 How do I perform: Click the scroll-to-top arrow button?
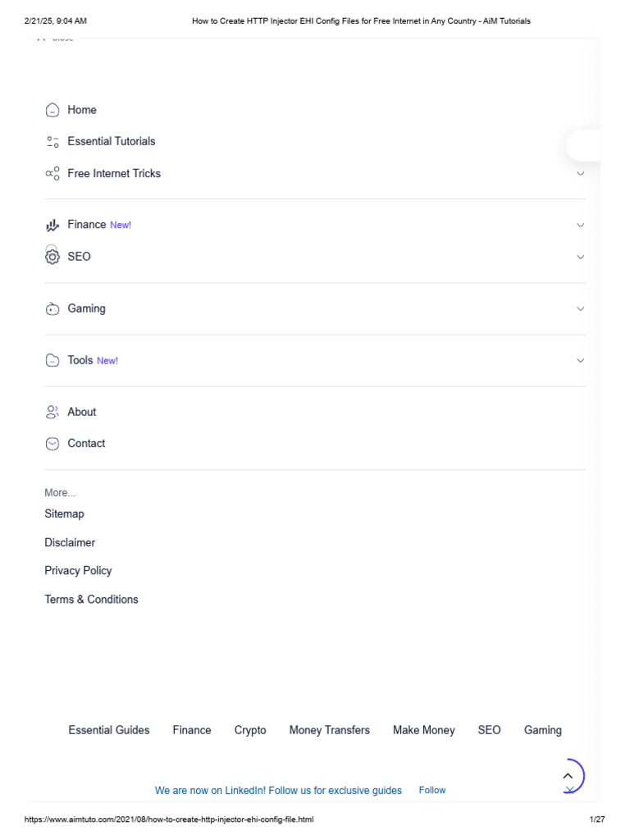pyautogui.click(x=568, y=776)
